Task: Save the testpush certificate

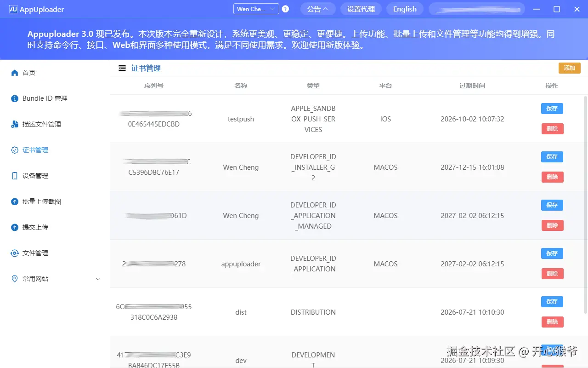Action: pyautogui.click(x=552, y=108)
